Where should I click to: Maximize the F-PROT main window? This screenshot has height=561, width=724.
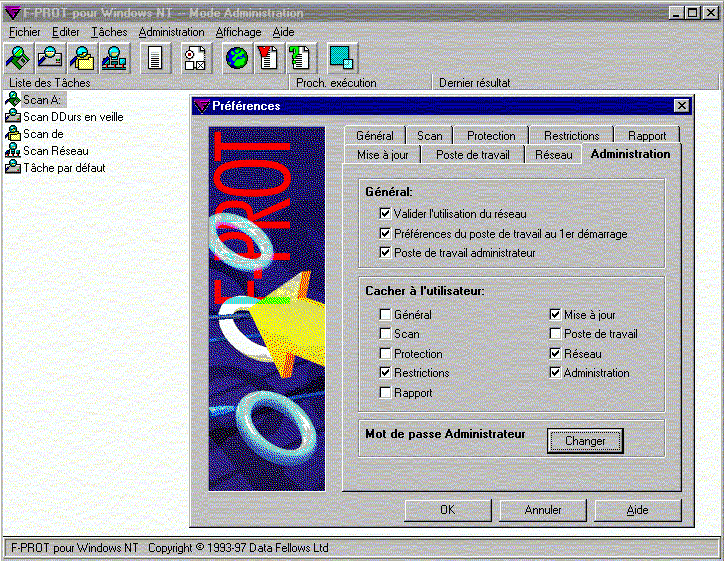(x=693, y=12)
